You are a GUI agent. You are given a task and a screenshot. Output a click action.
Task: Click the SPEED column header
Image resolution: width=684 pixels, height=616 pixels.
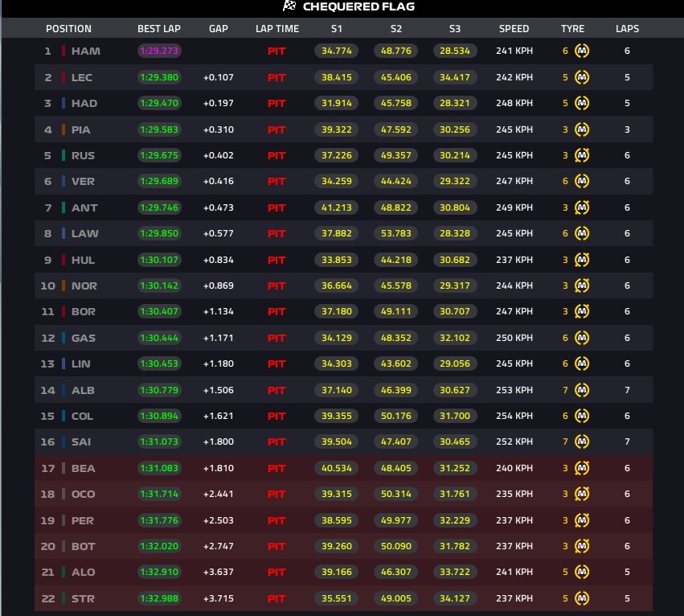click(514, 29)
